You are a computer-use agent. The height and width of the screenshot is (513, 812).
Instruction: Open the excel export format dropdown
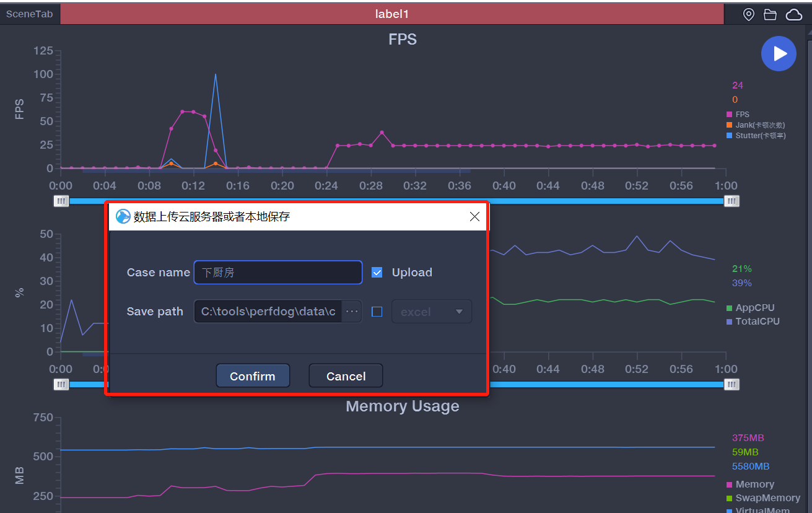(x=432, y=311)
